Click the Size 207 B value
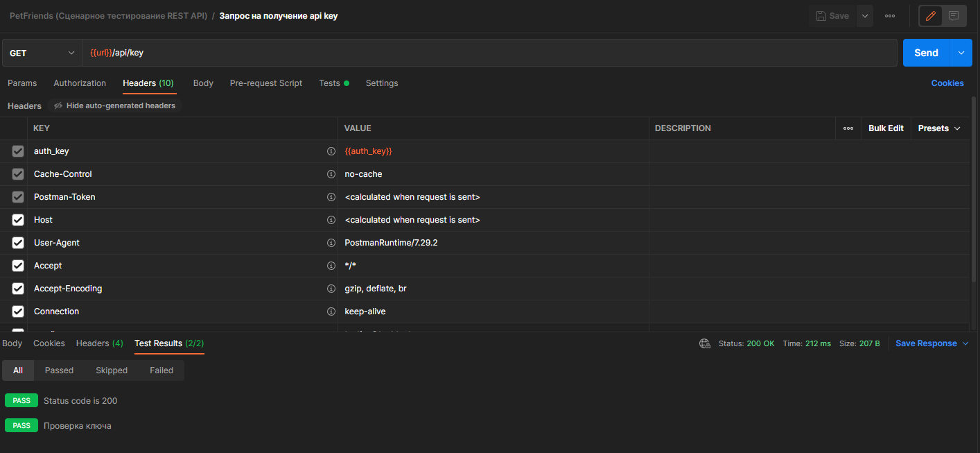Screen dimensions: 980x453 point(869,343)
